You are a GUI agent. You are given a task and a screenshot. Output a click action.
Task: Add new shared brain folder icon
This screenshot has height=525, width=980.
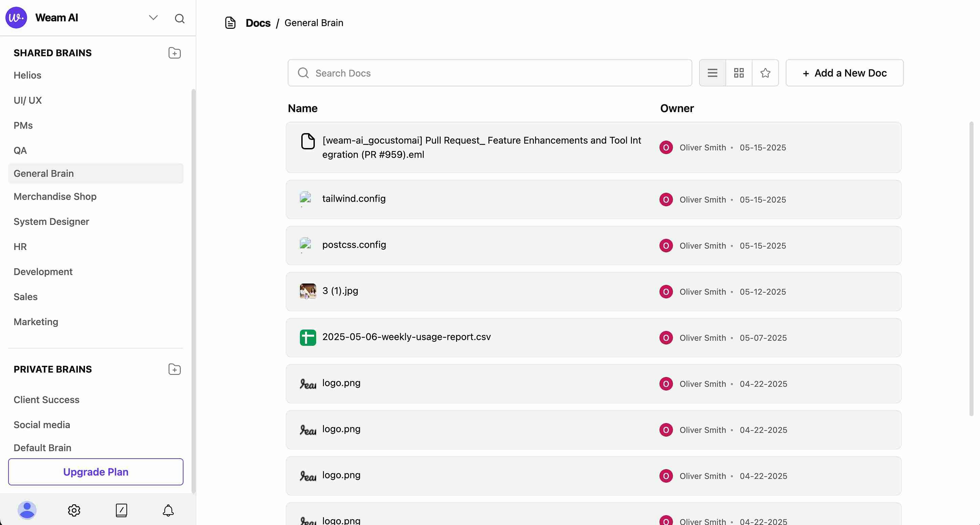point(174,53)
